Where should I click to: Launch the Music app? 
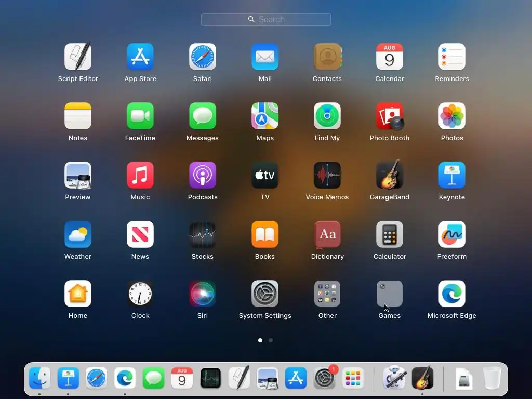click(140, 175)
